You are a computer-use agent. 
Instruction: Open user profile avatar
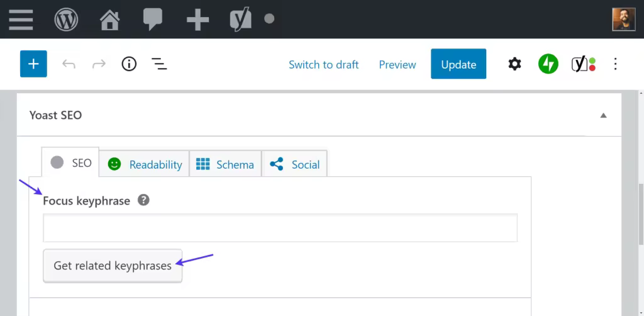point(624,20)
